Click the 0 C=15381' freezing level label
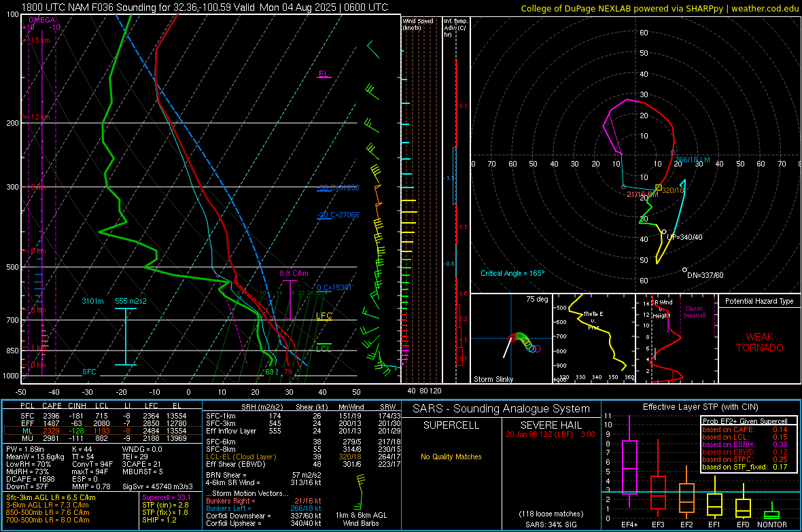The width and height of the screenshot is (802, 532). pos(334,287)
